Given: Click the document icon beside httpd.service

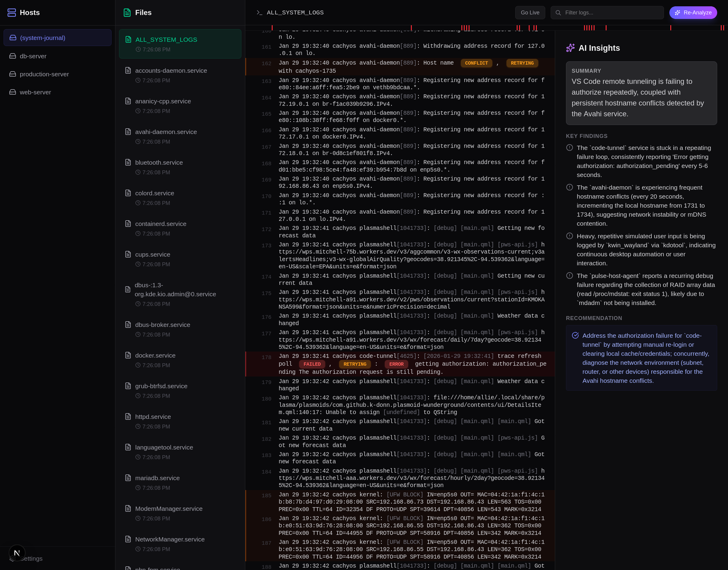Looking at the screenshot, I should pyautogui.click(x=128, y=416).
